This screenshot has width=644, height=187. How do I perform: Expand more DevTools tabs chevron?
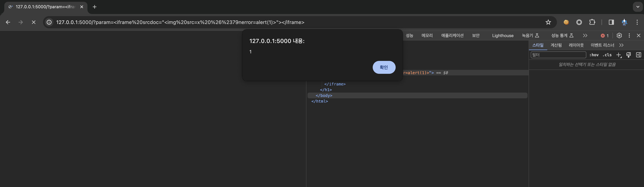coord(585,35)
